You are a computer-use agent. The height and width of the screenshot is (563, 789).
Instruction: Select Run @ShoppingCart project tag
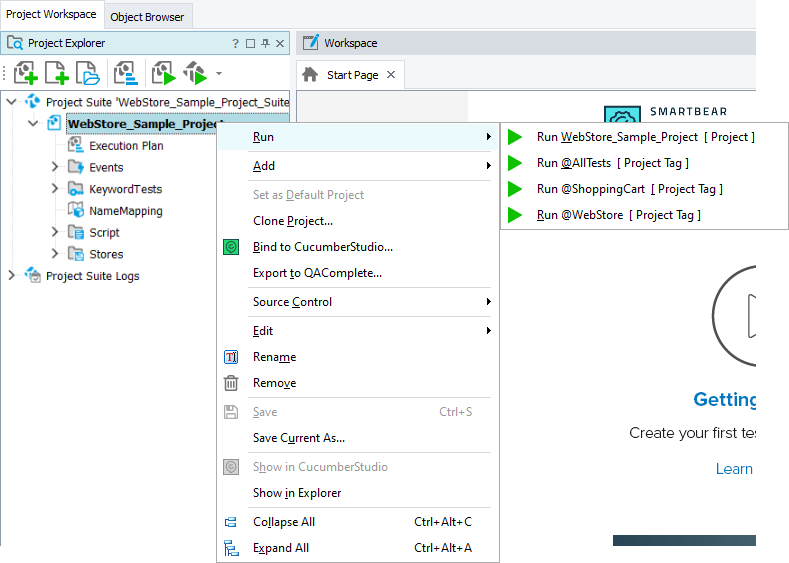[x=629, y=189]
